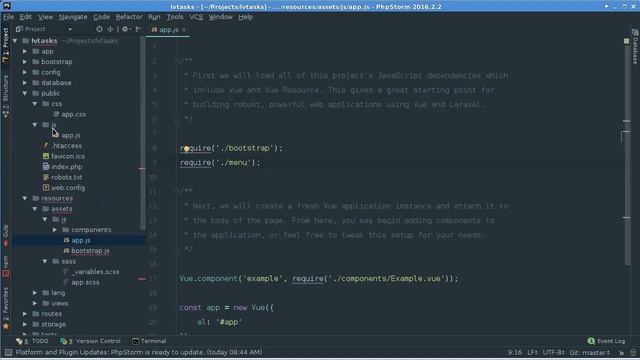Open the Project panel settings gear
Image resolution: width=640 pixels, height=360 pixels.
(x=125, y=29)
